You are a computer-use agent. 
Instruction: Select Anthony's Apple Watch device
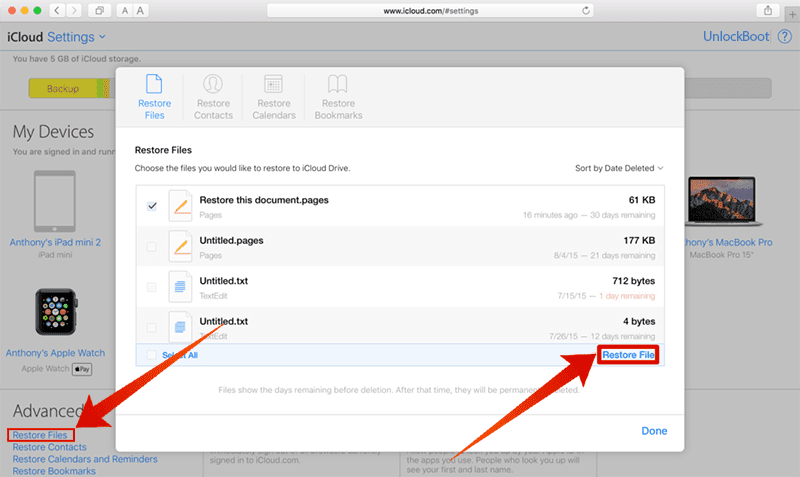point(56,312)
